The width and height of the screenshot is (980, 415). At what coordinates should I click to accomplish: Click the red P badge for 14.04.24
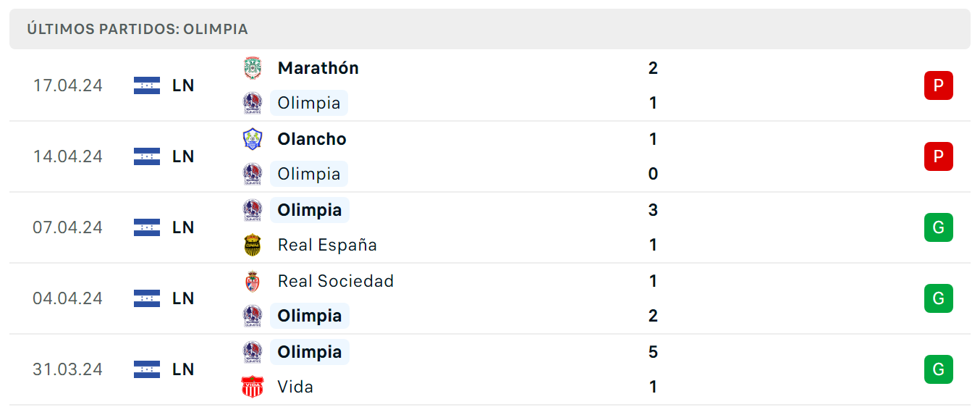[x=939, y=156]
